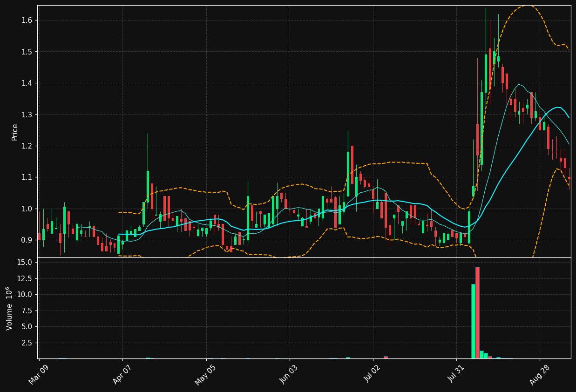Click the 1.6 price axis value

(26, 20)
